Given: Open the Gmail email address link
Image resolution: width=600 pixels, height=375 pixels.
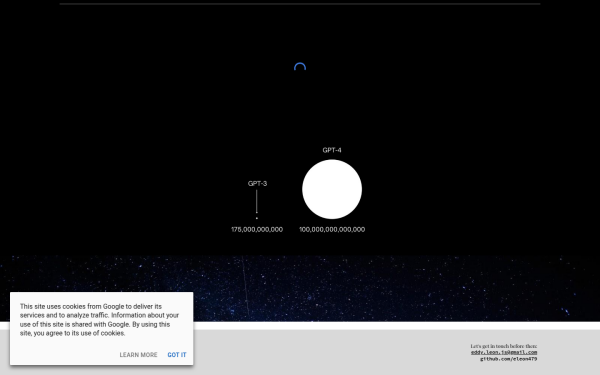Looking at the screenshot, I should pos(504,352).
